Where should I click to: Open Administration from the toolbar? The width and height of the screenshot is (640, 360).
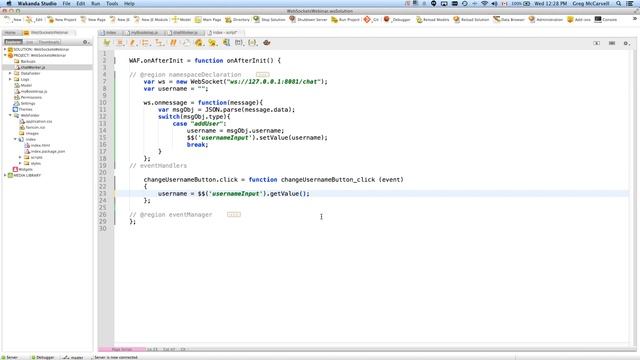(x=546, y=20)
